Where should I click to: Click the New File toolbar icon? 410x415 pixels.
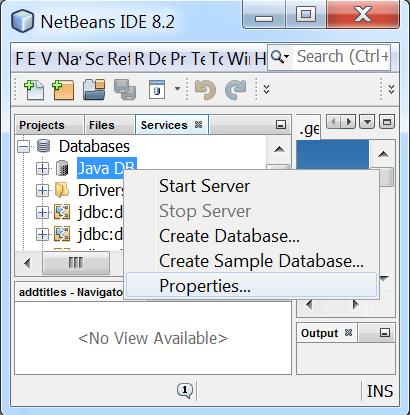pyautogui.click(x=34, y=90)
